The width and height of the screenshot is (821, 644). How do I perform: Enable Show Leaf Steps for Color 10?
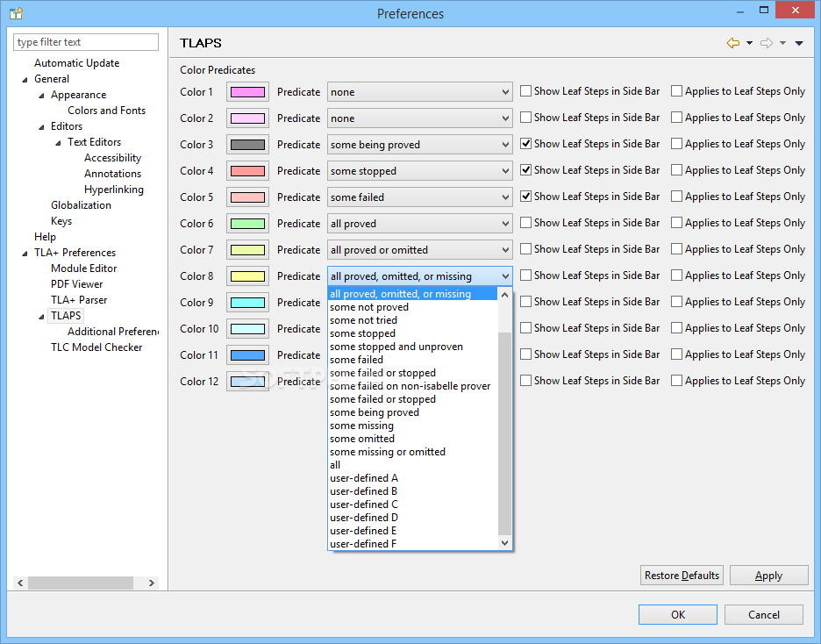coord(525,328)
